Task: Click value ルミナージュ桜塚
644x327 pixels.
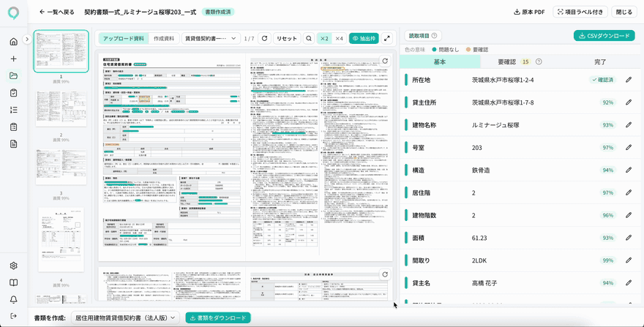Action: 495,125
